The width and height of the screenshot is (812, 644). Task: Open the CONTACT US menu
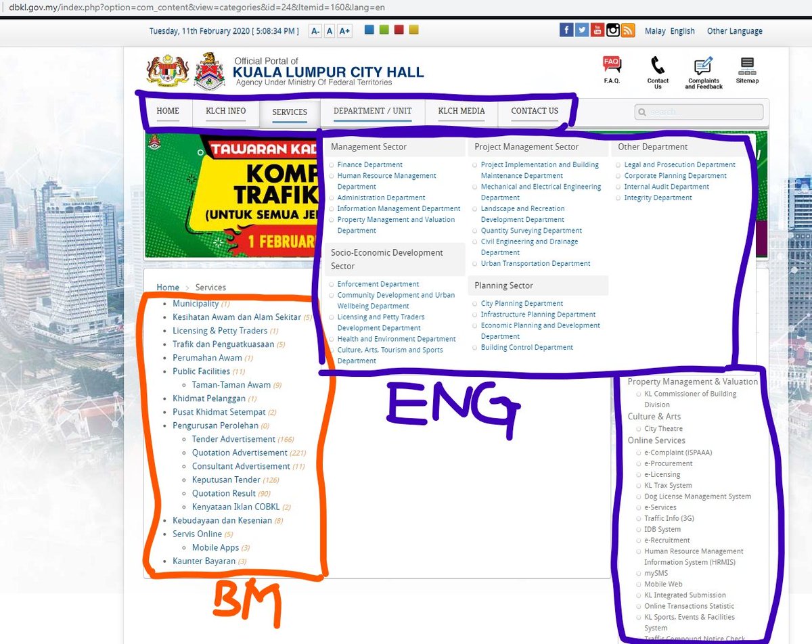pyautogui.click(x=535, y=112)
